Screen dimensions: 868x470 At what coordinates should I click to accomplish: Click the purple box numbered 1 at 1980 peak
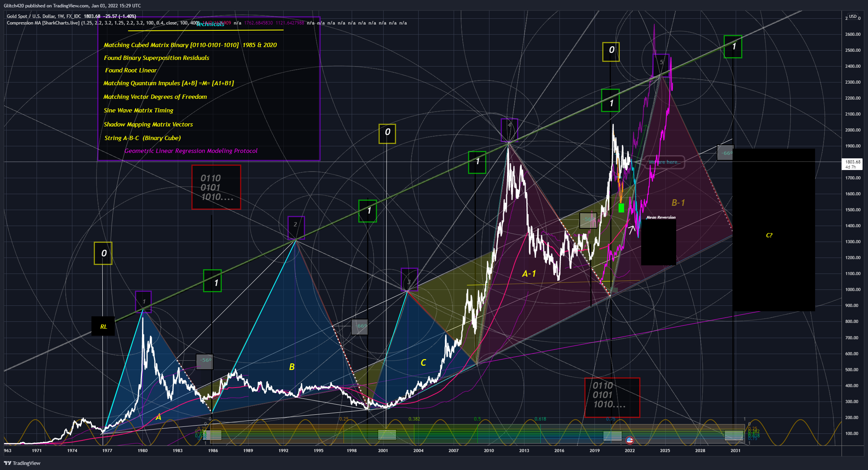(x=144, y=302)
